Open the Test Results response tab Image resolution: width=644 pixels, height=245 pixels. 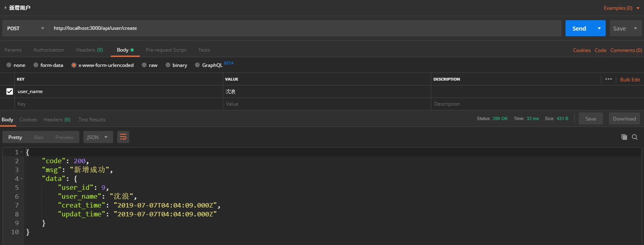(x=92, y=120)
